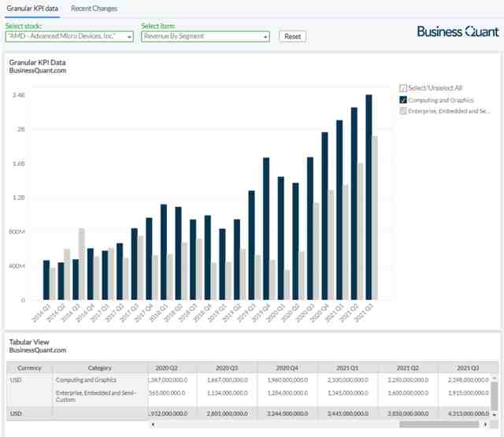The width and height of the screenshot is (504, 437).
Task: Click the 2021 Q2 Enterprise value 1,600,000,000.0
Action: (408, 393)
